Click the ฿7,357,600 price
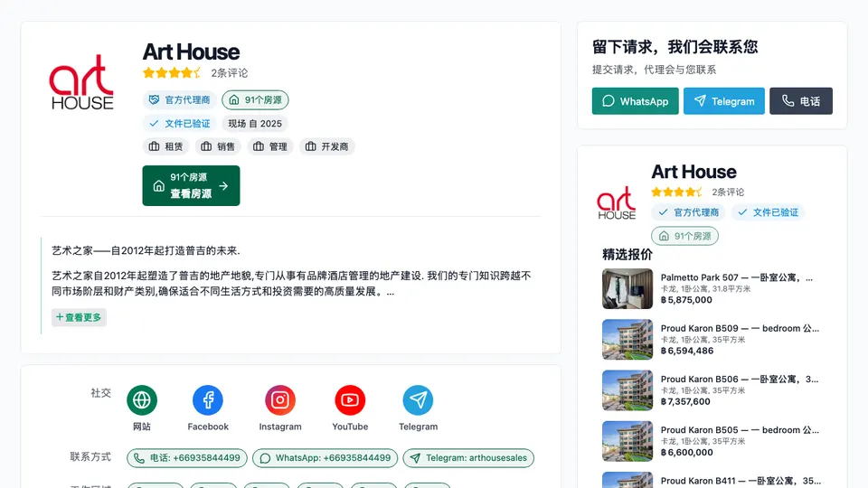The height and width of the screenshot is (488, 868). tap(685, 401)
